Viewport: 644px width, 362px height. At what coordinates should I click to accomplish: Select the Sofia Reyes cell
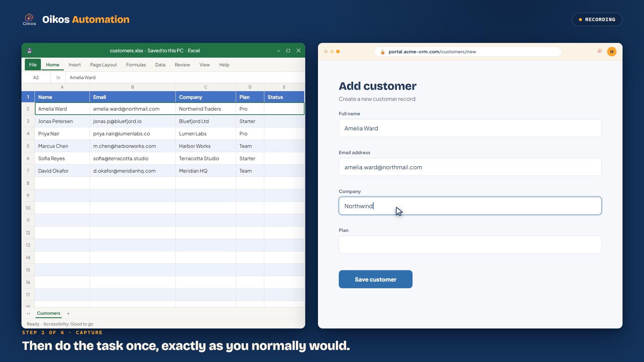62,158
